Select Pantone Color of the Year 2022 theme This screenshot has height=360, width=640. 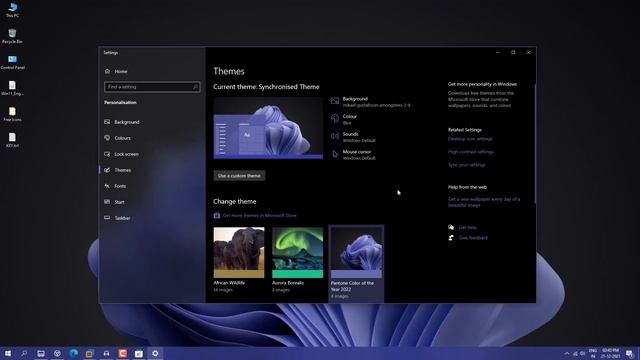click(356, 263)
